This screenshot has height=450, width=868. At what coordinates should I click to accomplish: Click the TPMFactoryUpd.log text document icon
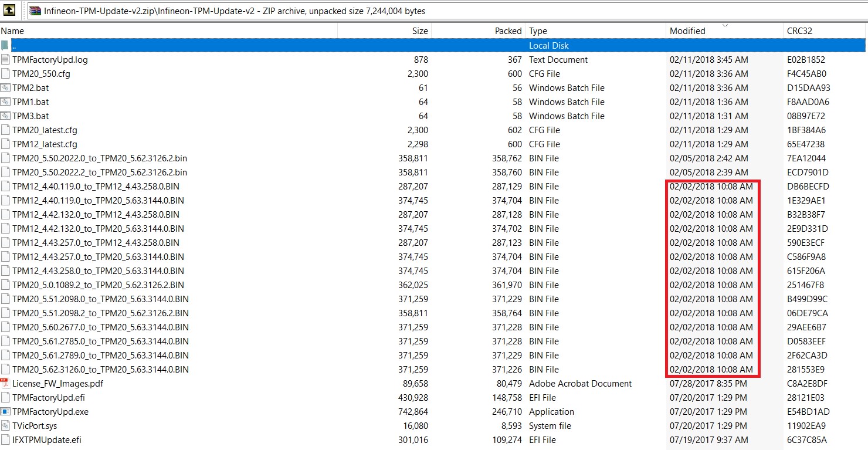pyautogui.click(x=5, y=60)
